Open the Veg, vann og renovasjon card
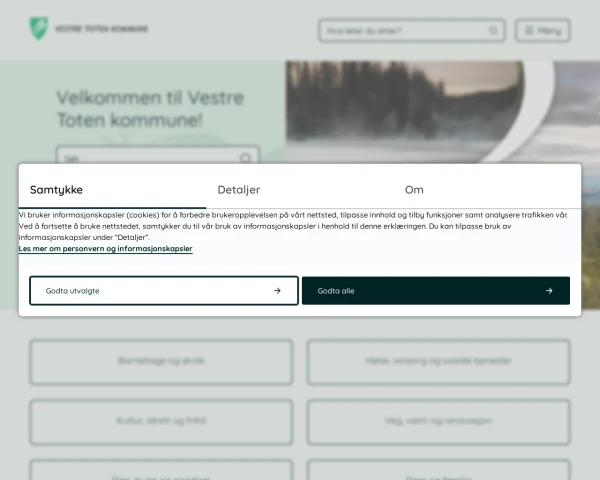Image resolution: width=600 pixels, height=480 pixels. coord(439,421)
